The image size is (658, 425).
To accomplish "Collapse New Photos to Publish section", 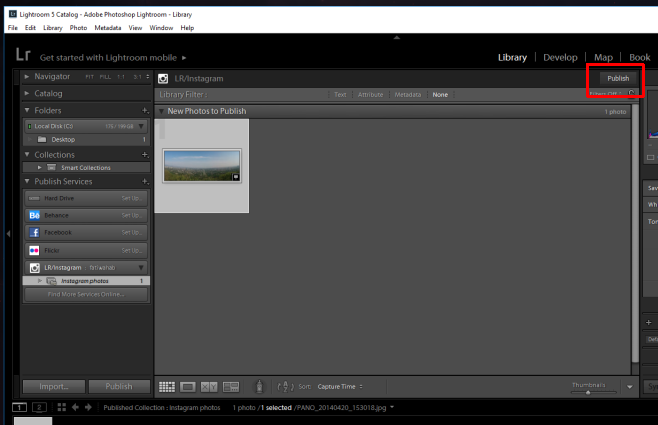I will coord(161,111).
